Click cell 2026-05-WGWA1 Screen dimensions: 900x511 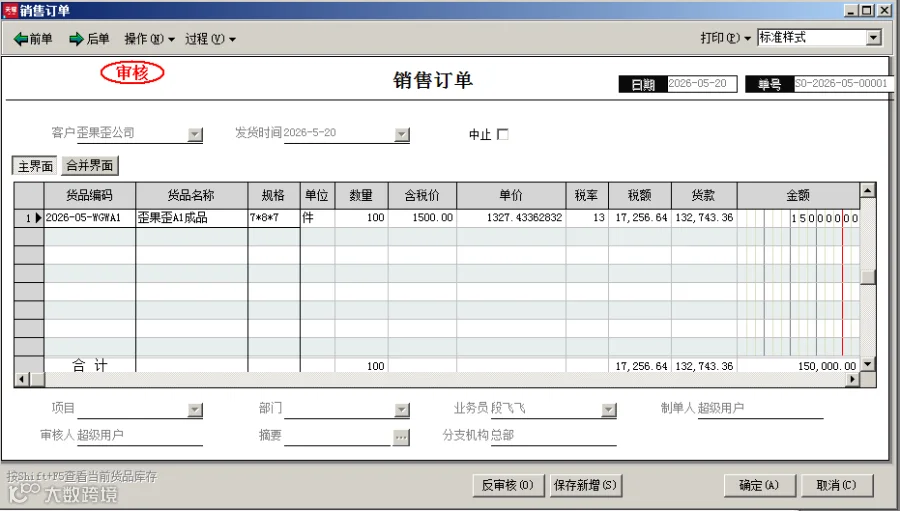tap(90, 218)
